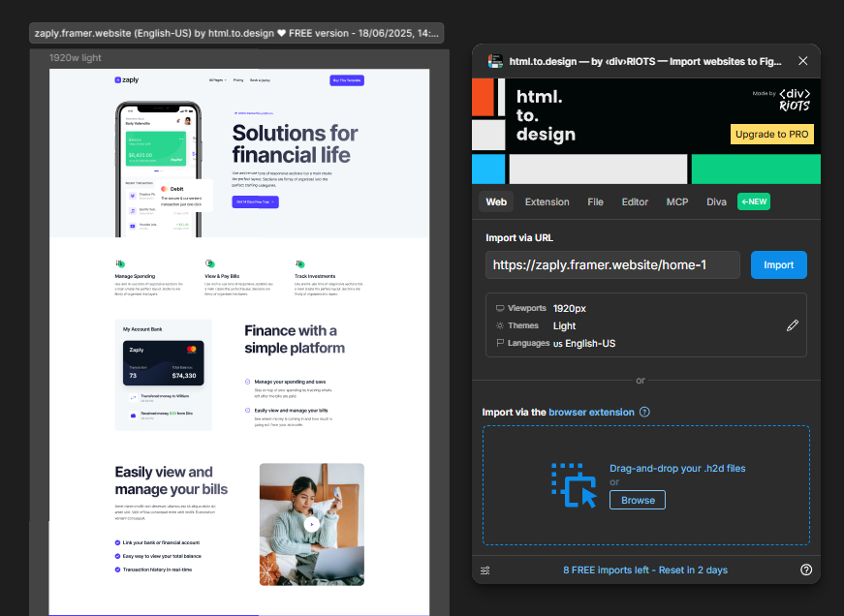Select the frame title label above the canvas

[236, 33]
